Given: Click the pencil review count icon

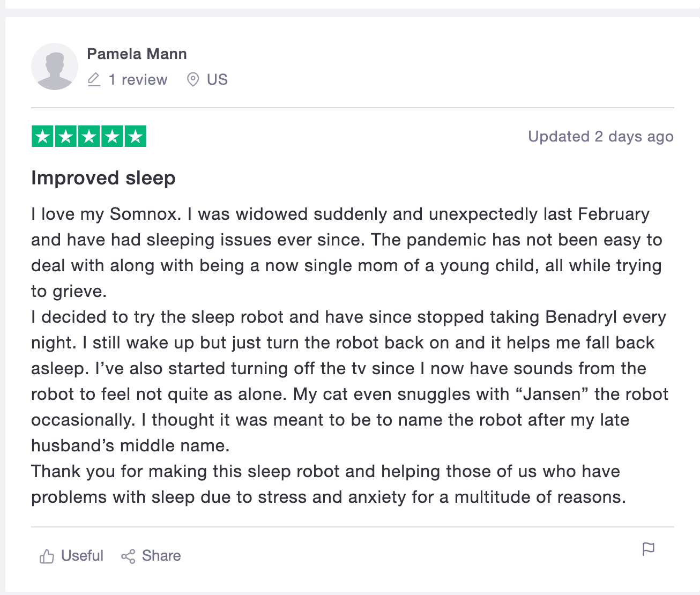Looking at the screenshot, I should coord(94,80).
